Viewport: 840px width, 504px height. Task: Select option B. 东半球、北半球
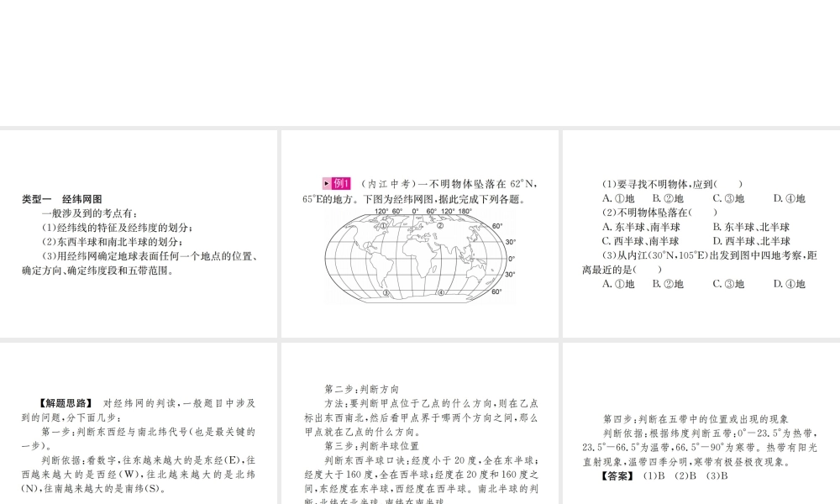click(751, 227)
